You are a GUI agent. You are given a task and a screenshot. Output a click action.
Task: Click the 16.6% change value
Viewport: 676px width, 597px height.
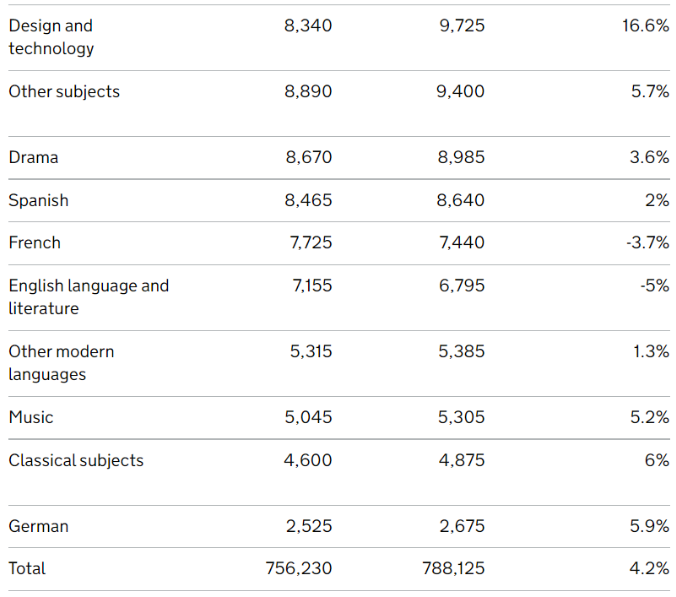tap(645, 26)
